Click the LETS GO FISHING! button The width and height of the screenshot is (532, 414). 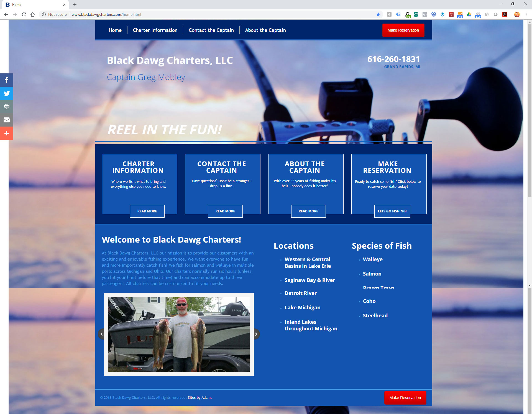point(392,211)
